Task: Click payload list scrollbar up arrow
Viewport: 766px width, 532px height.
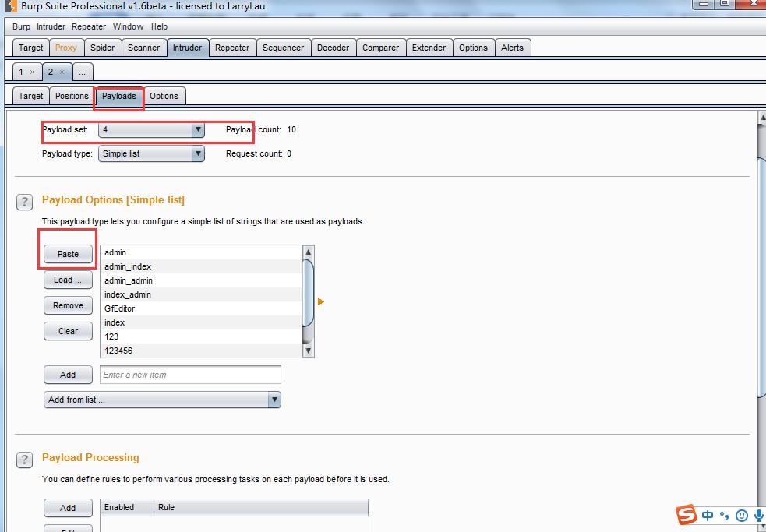Action: tap(309, 252)
